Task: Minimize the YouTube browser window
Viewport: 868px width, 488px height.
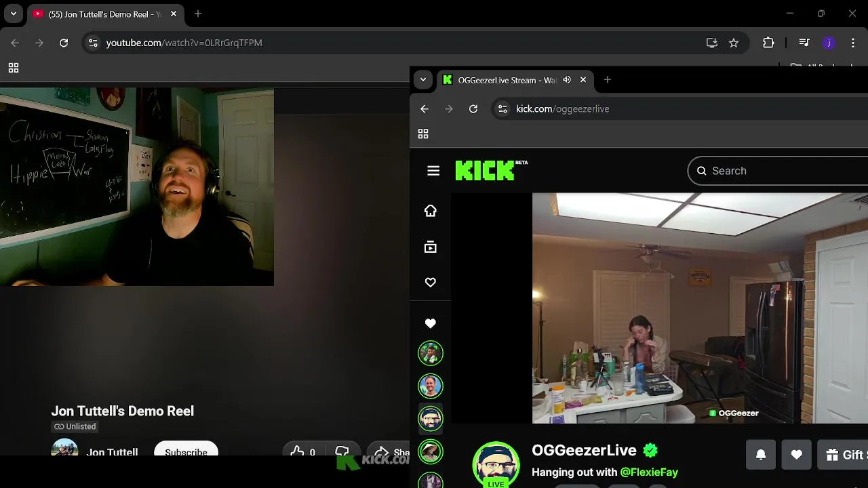Action: coord(790,14)
